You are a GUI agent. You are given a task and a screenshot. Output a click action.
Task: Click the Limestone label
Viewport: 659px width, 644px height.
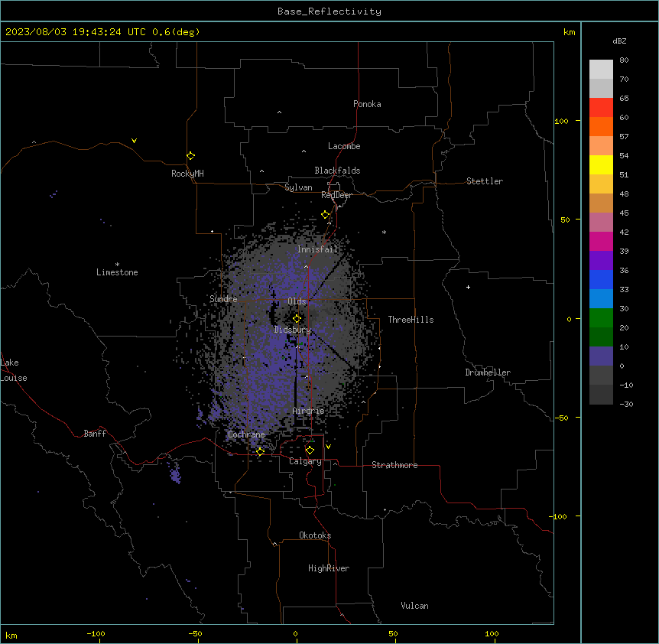point(117,272)
